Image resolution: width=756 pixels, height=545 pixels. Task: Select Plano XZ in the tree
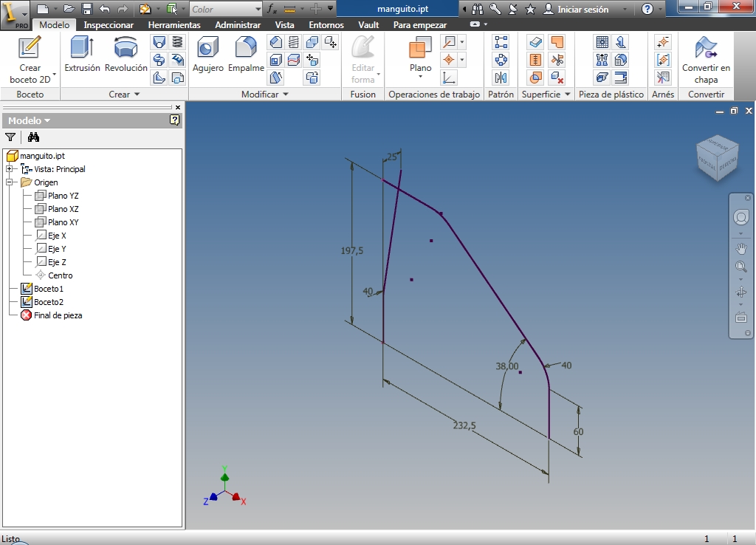63,209
